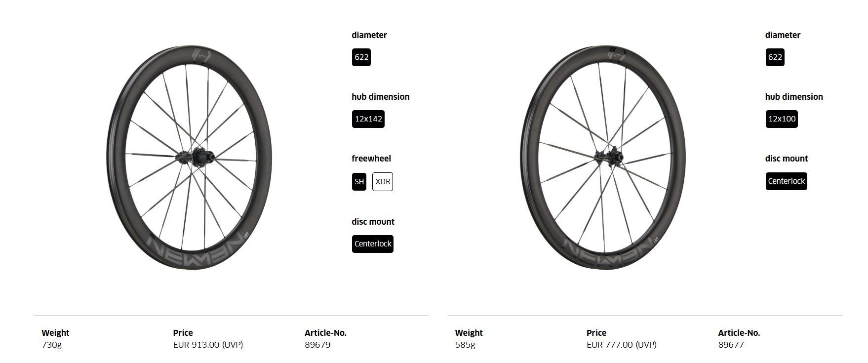The height and width of the screenshot is (363, 868).
Task: Select the SH freewheel option
Action: pyautogui.click(x=359, y=182)
